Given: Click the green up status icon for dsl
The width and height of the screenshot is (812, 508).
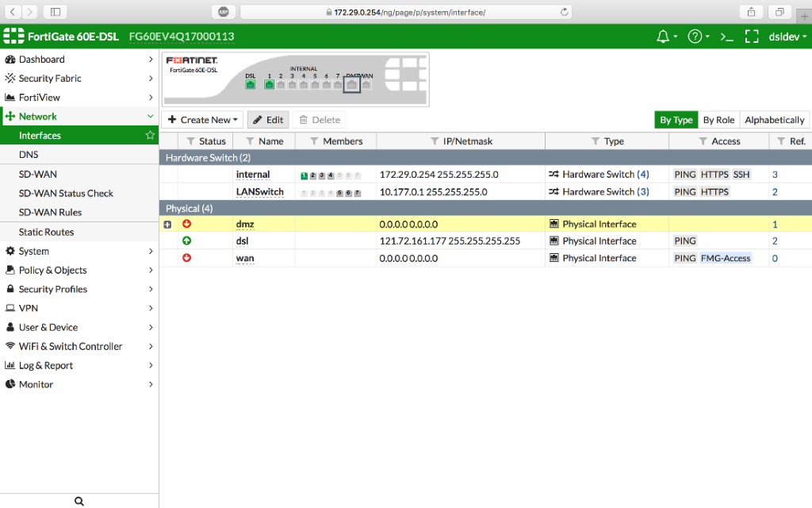Looking at the screenshot, I should [186, 241].
